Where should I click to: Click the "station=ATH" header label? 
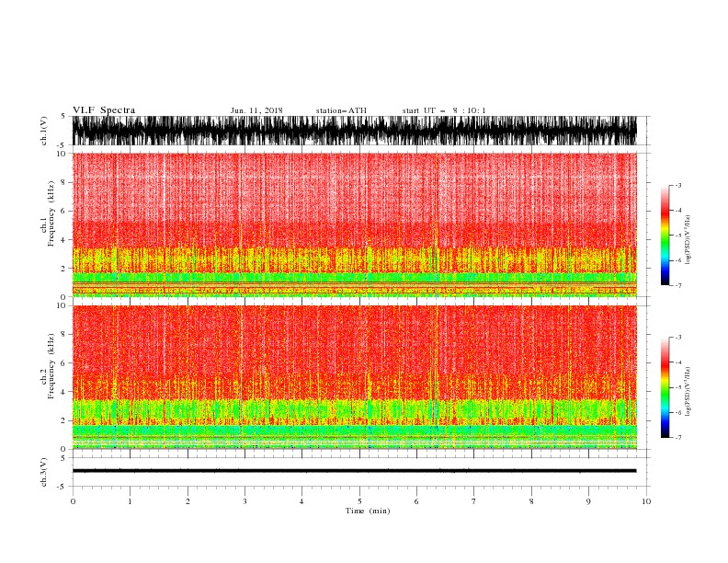341,110
